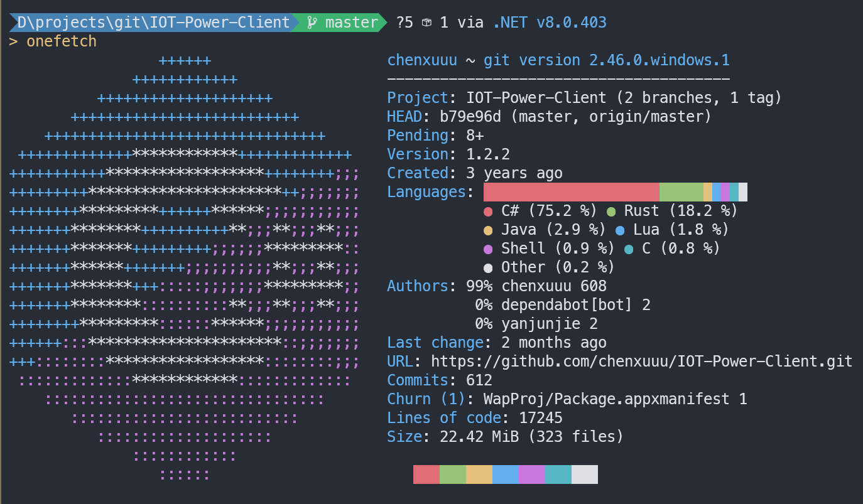Click the yellow Java language dot
863x504 pixels.
[x=488, y=230]
